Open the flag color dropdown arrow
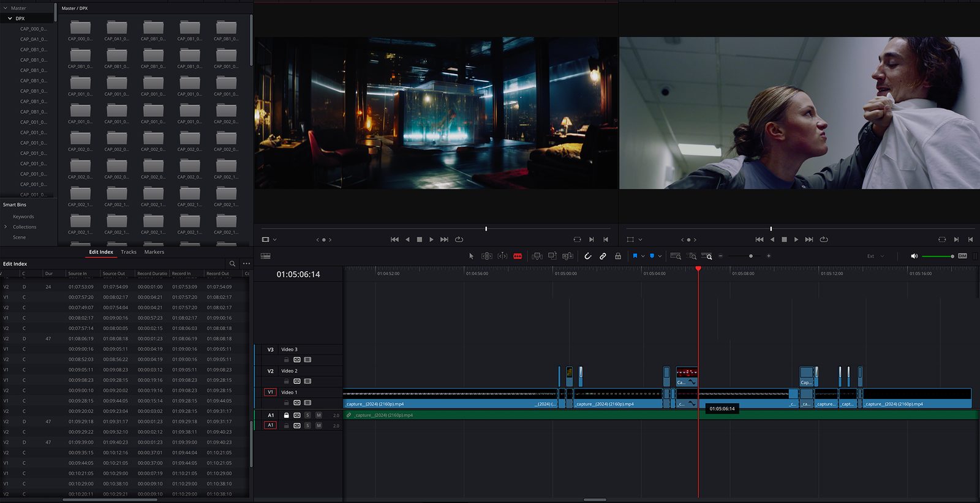The width and height of the screenshot is (980, 503). click(x=643, y=256)
